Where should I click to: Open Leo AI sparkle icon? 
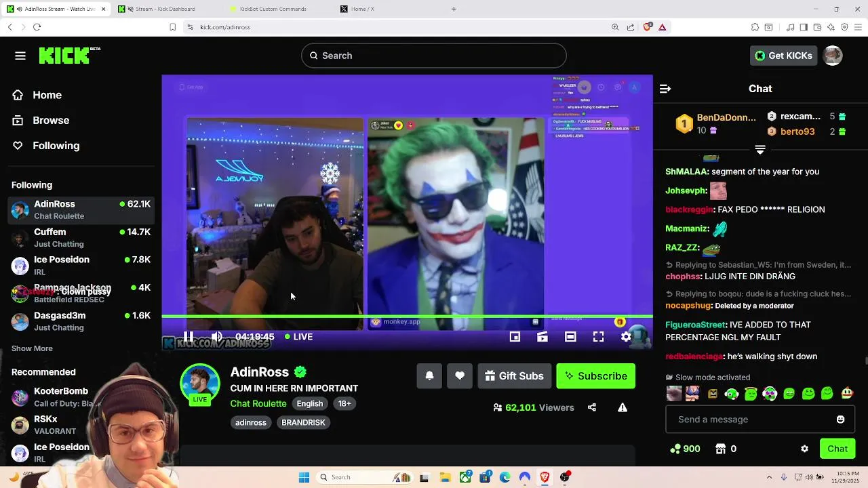point(831,27)
